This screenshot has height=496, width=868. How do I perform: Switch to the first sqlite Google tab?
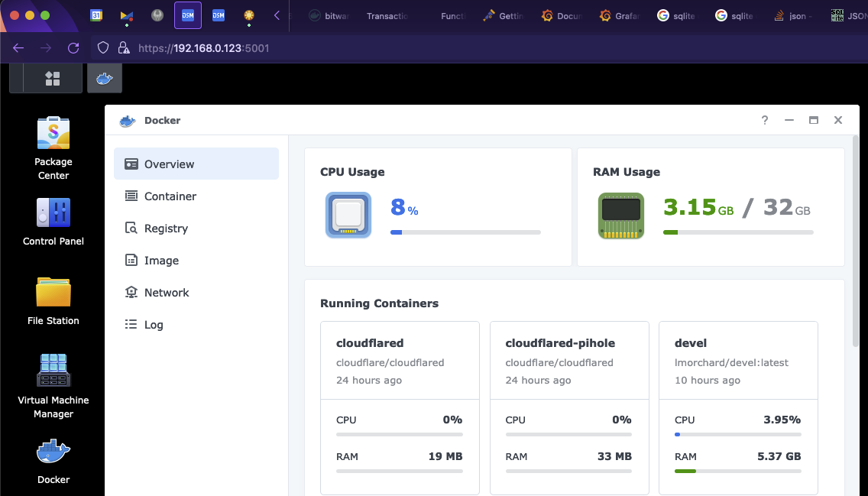[676, 16]
